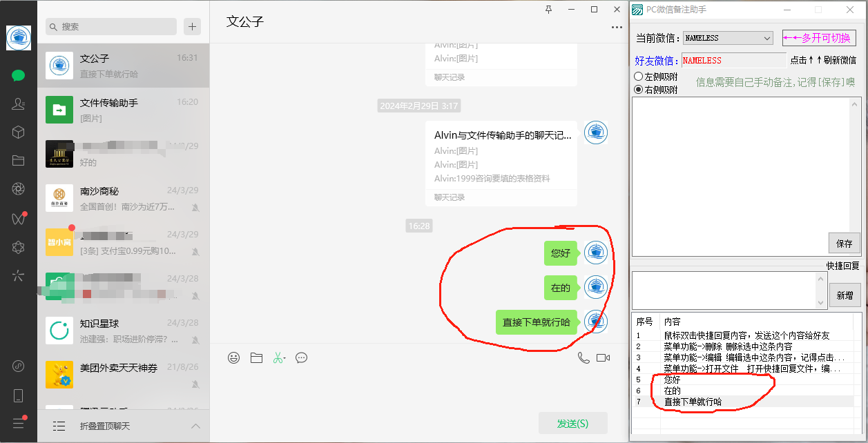The width and height of the screenshot is (868, 443).
Task: Open the settings hamburger menu icon
Action: click(x=19, y=423)
